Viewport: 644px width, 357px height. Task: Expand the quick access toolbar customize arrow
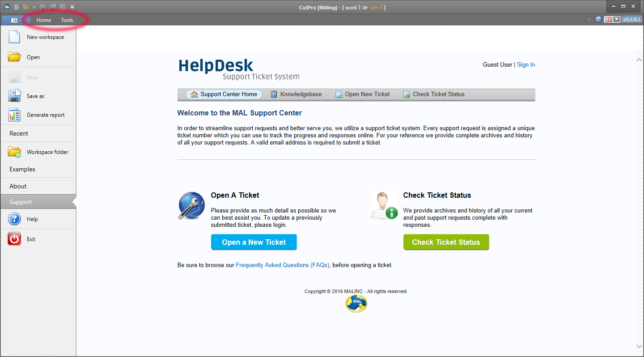click(72, 7)
